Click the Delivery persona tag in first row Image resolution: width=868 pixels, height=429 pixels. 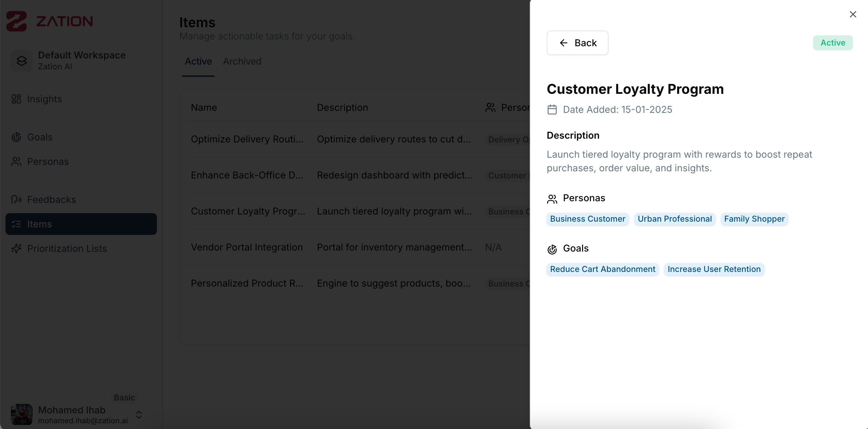coord(508,139)
